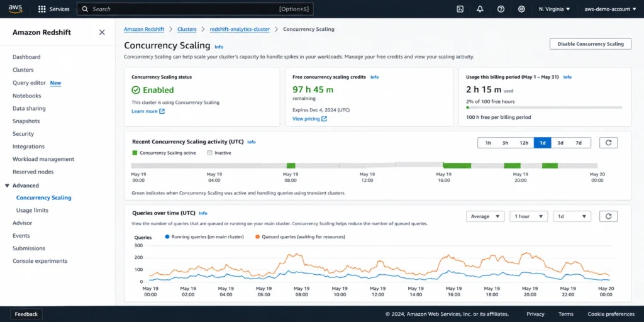The width and height of the screenshot is (644, 322).
Task: Open Console experiments in sidebar
Action: pos(40,261)
